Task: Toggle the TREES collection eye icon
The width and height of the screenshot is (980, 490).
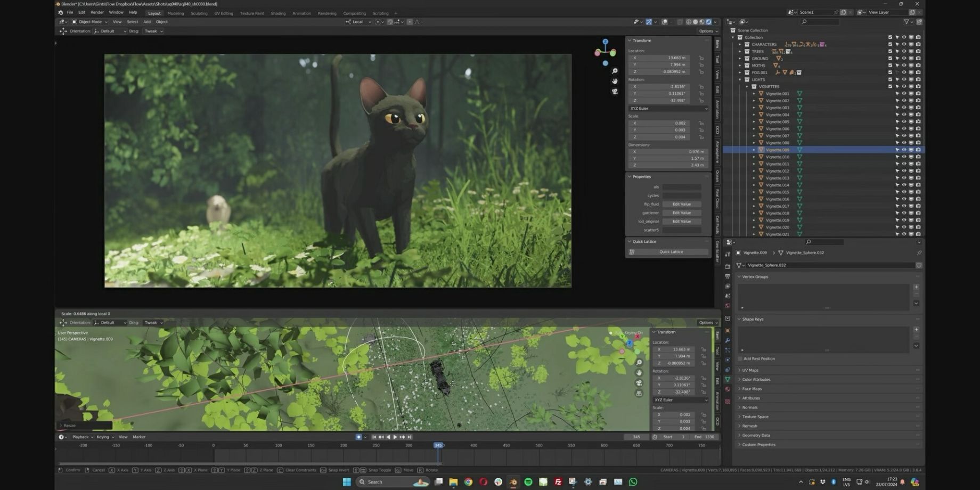Action: pos(904,51)
